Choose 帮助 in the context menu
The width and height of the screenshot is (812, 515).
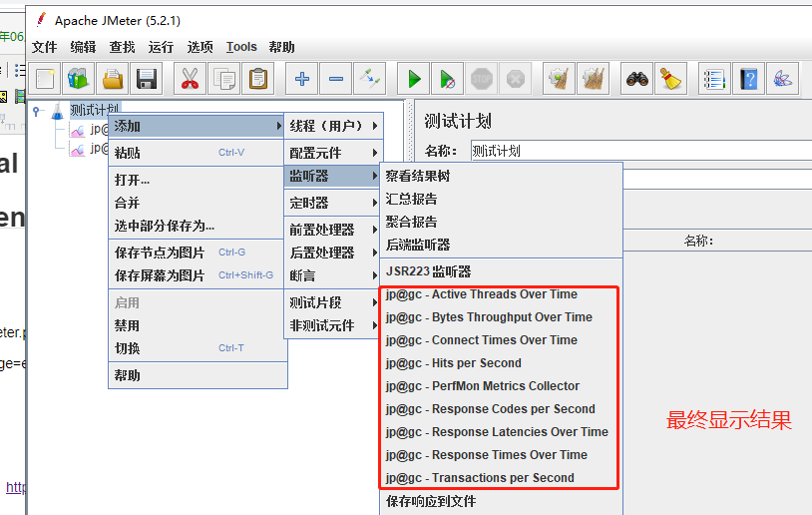point(198,375)
